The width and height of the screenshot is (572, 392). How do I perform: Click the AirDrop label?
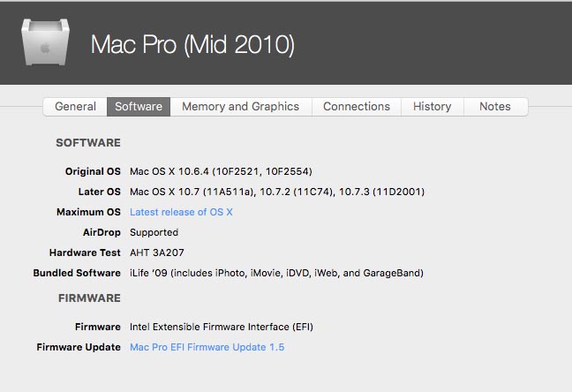click(102, 232)
